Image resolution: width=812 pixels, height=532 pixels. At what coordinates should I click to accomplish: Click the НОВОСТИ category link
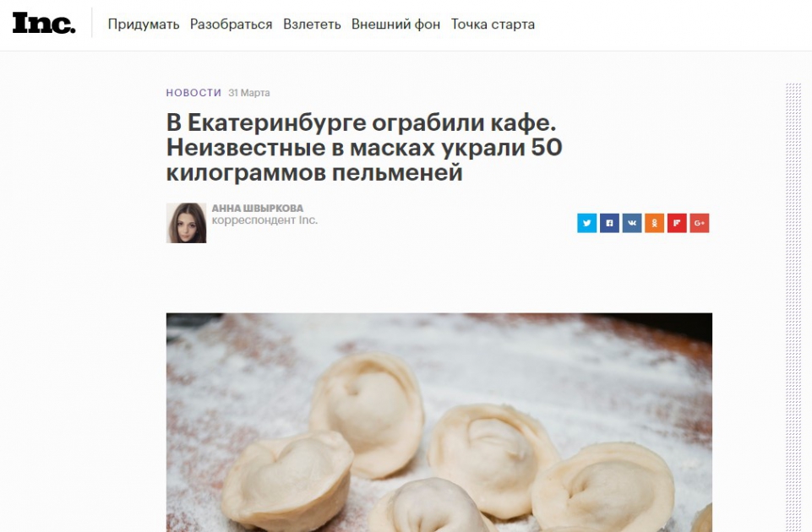(193, 93)
